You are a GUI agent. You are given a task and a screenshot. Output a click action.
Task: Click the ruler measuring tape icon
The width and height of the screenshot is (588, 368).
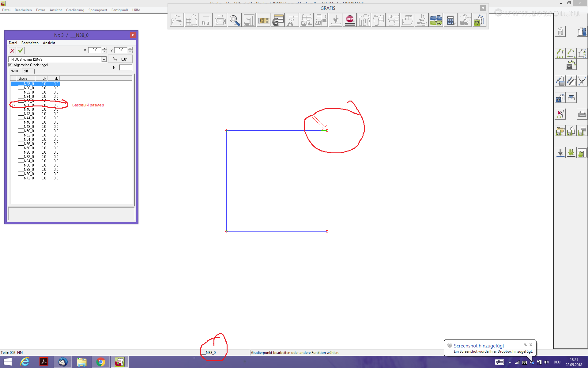tap(263, 20)
